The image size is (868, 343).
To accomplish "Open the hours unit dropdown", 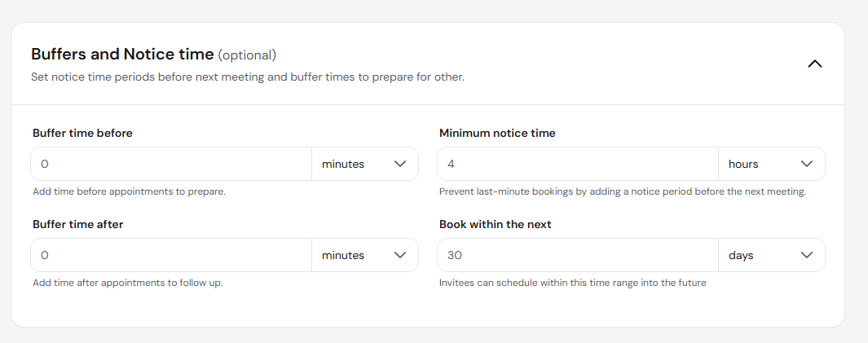I will pyautogui.click(x=772, y=164).
